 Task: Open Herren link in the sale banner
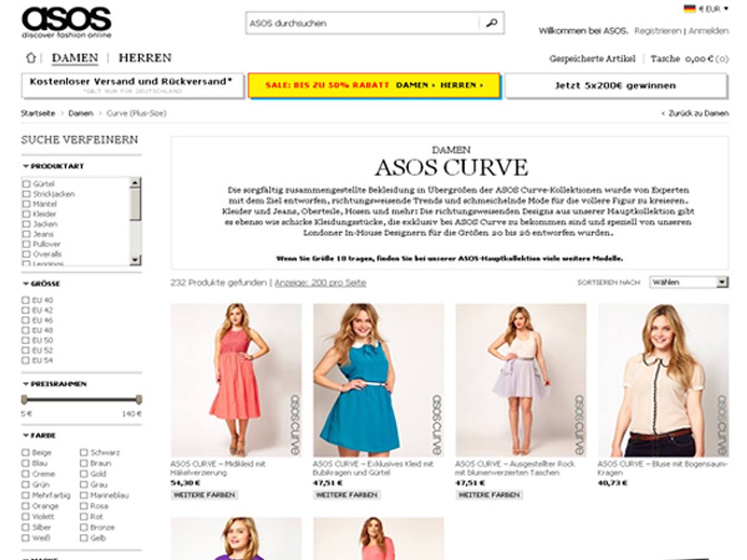point(462,85)
